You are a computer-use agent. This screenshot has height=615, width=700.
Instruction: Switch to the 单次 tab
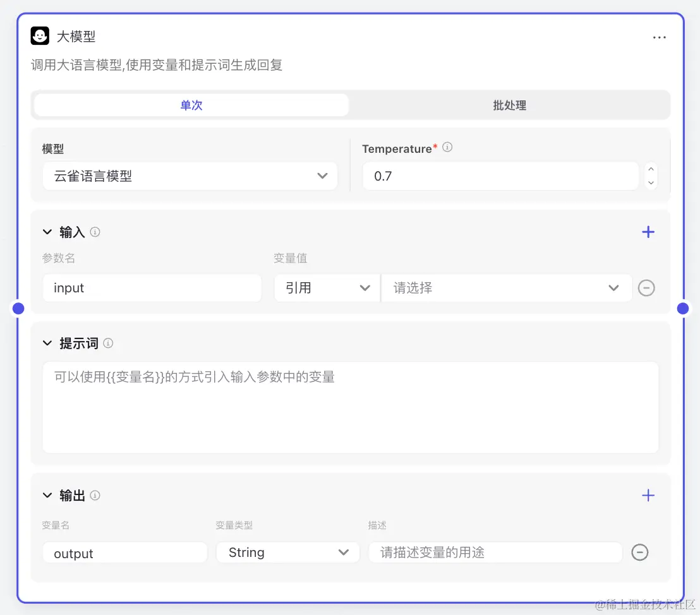[191, 105]
